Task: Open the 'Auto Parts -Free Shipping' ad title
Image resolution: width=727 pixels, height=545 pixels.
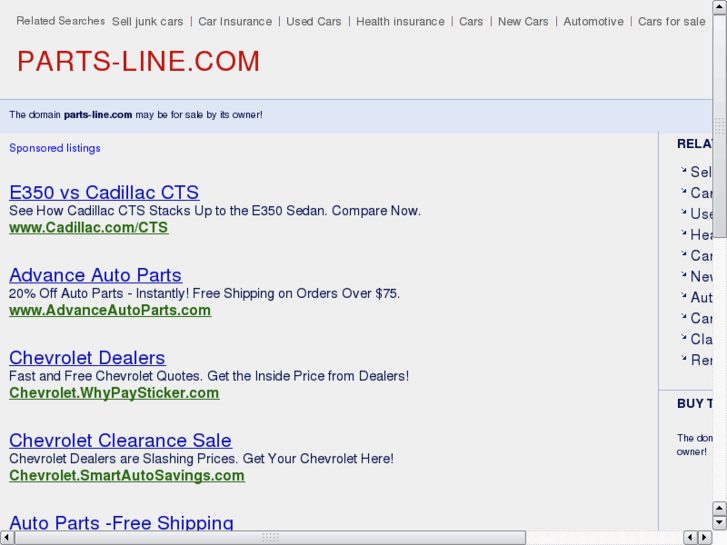Action: tap(121, 522)
